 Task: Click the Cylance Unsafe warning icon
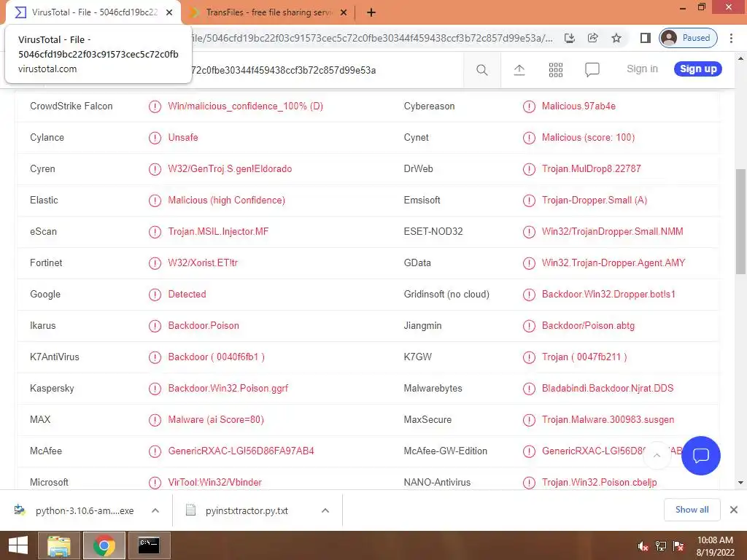coord(155,138)
